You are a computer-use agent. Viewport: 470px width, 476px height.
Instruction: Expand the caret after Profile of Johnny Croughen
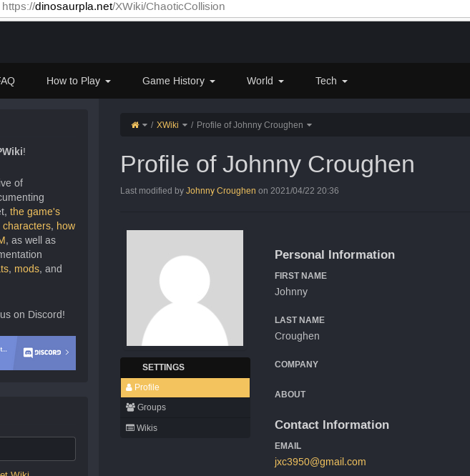click(309, 125)
